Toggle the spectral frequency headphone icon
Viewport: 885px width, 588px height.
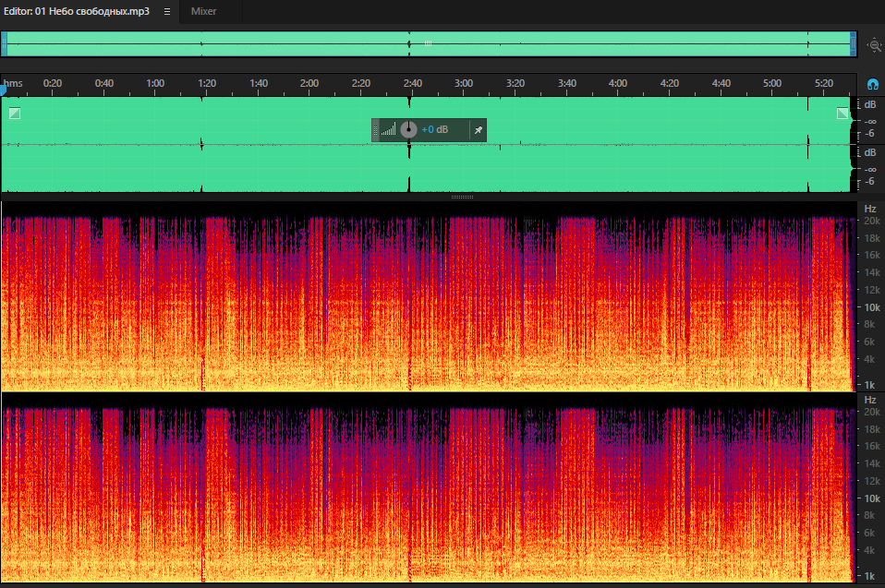pos(873,85)
